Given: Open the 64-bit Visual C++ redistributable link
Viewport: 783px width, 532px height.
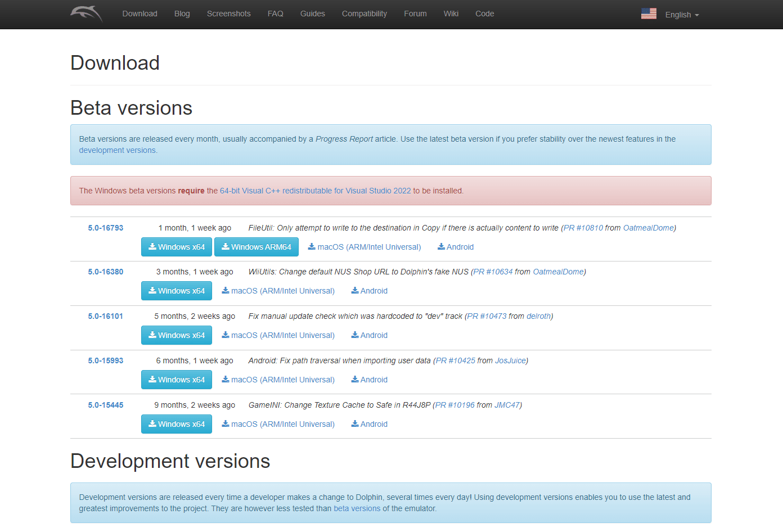Looking at the screenshot, I should 316,191.
